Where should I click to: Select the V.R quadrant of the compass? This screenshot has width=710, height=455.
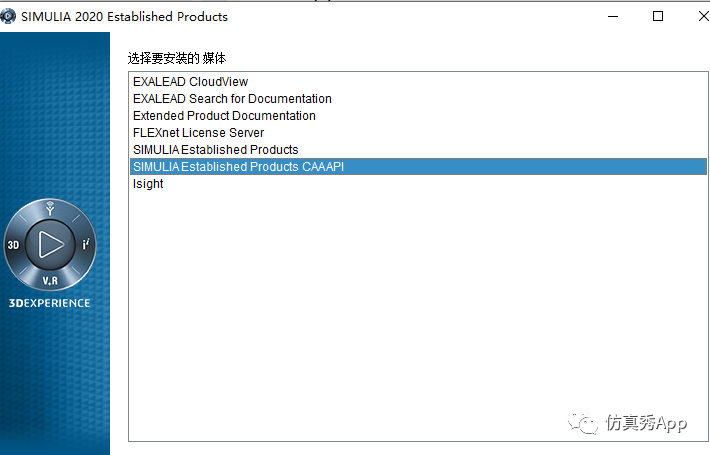50,281
